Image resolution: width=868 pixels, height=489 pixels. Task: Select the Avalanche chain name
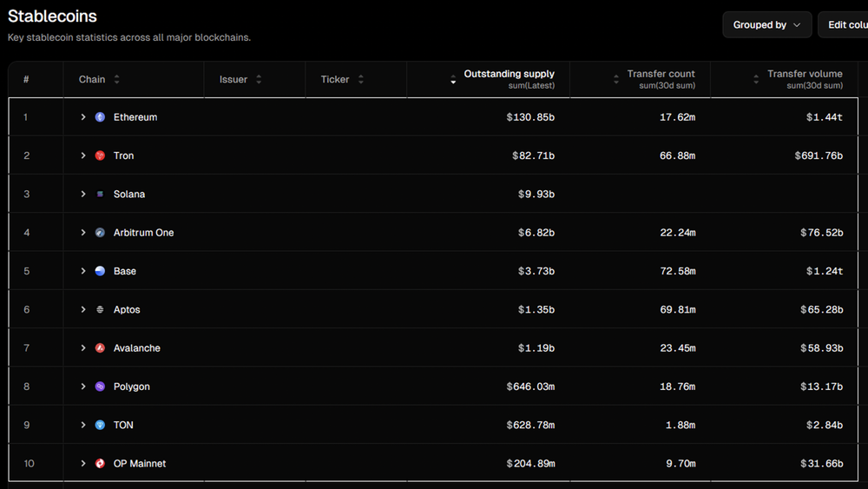coord(137,347)
